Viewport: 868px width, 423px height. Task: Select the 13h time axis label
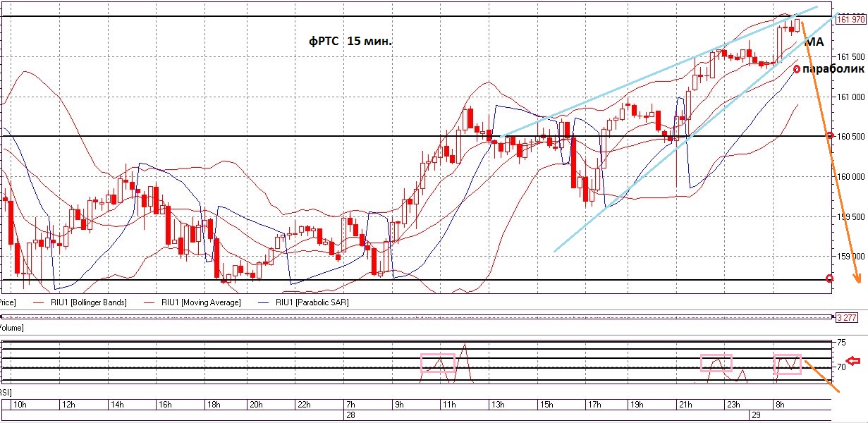498,405
